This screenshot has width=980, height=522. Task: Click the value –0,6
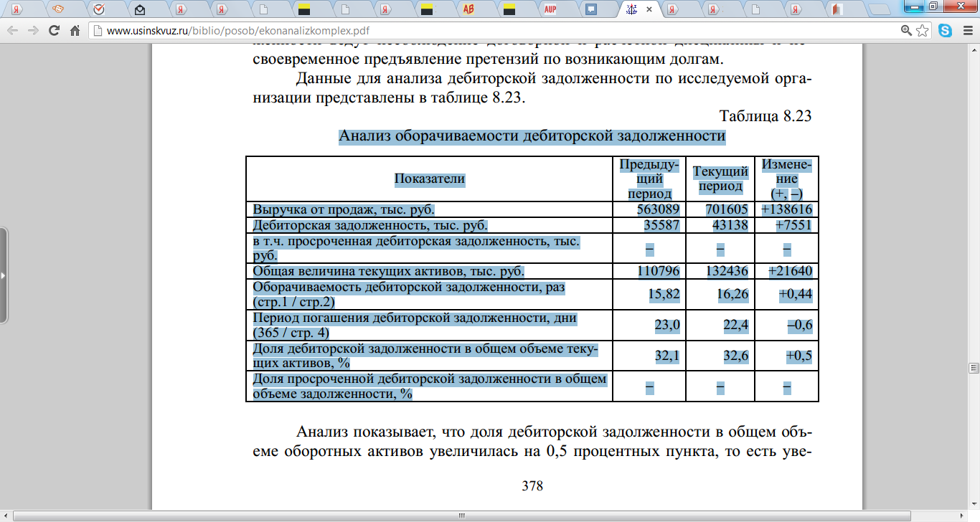pyautogui.click(x=799, y=326)
